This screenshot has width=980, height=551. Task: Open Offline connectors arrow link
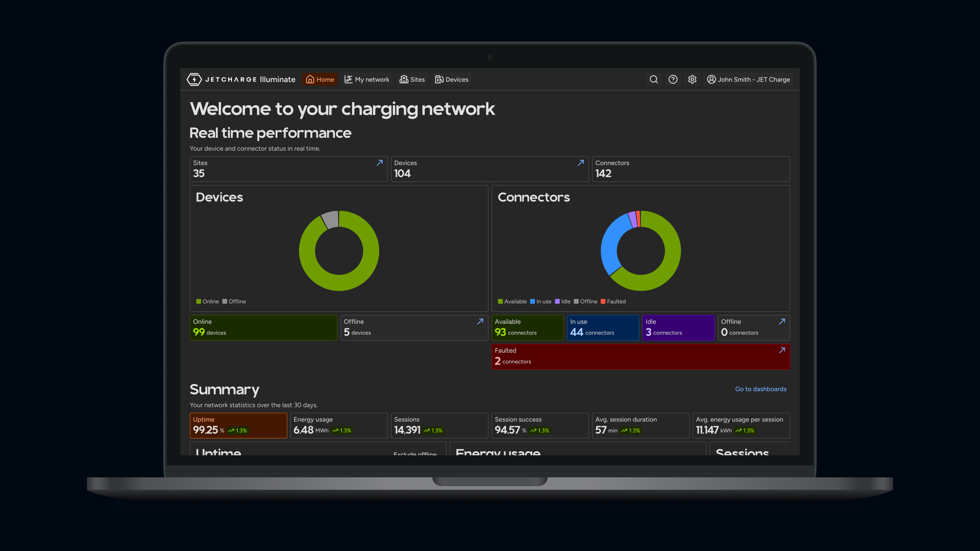[x=782, y=321]
